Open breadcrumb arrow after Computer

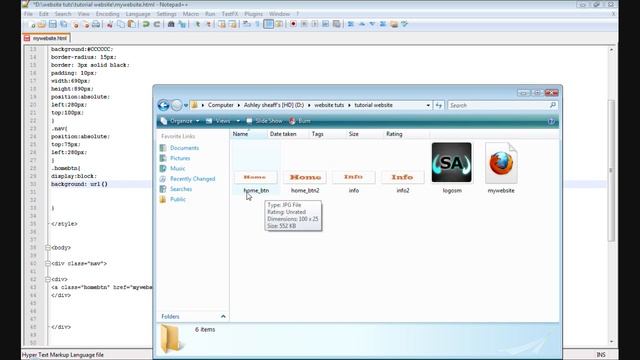239,105
